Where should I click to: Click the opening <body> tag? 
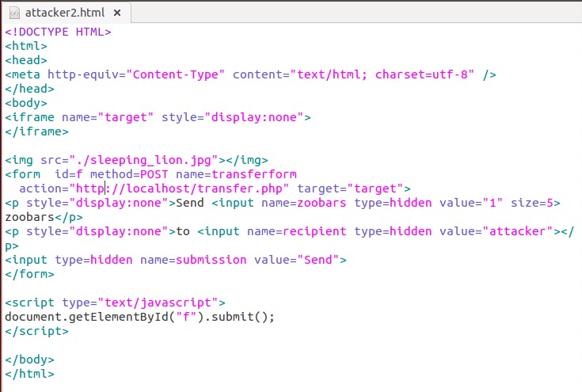coord(26,103)
